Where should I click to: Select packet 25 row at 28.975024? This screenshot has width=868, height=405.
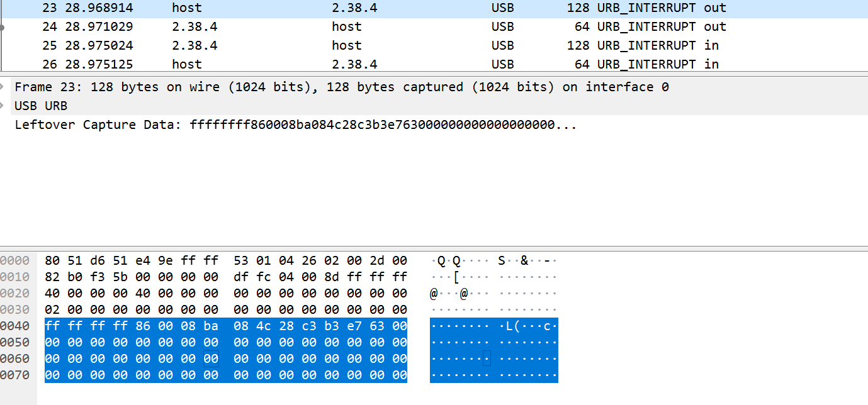click(434, 45)
